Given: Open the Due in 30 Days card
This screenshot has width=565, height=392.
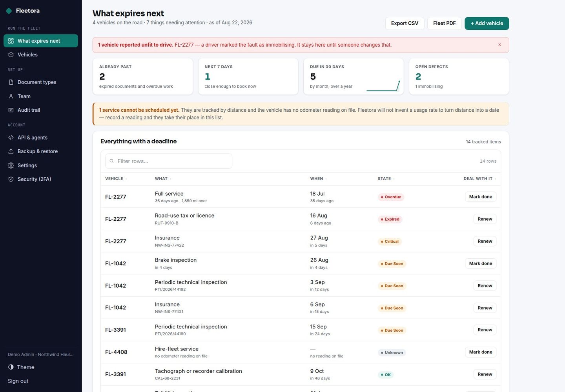Looking at the screenshot, I should [354, 76].
